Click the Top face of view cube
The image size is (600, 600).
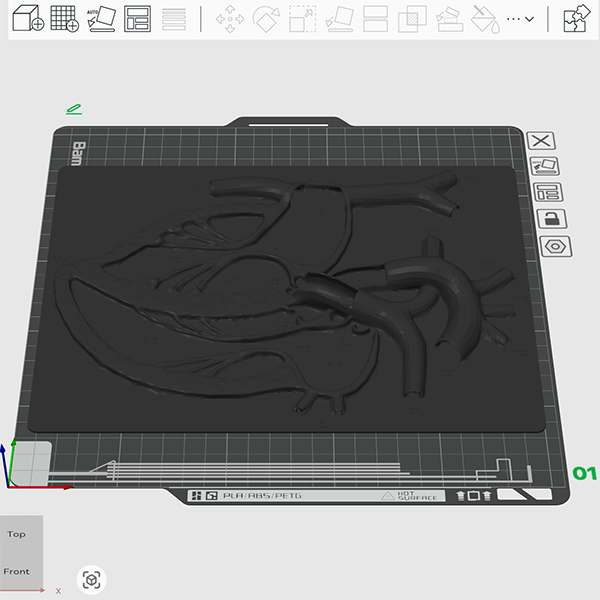click(17, 534)
